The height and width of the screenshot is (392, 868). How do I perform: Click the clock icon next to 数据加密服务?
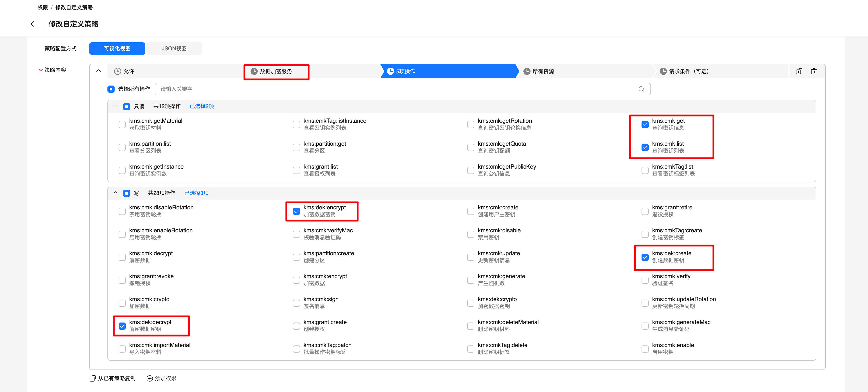click(x=254, y=71)
